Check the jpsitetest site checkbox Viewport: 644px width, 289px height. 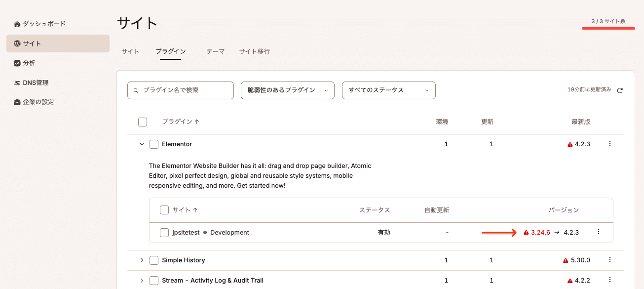click(164, 233)
